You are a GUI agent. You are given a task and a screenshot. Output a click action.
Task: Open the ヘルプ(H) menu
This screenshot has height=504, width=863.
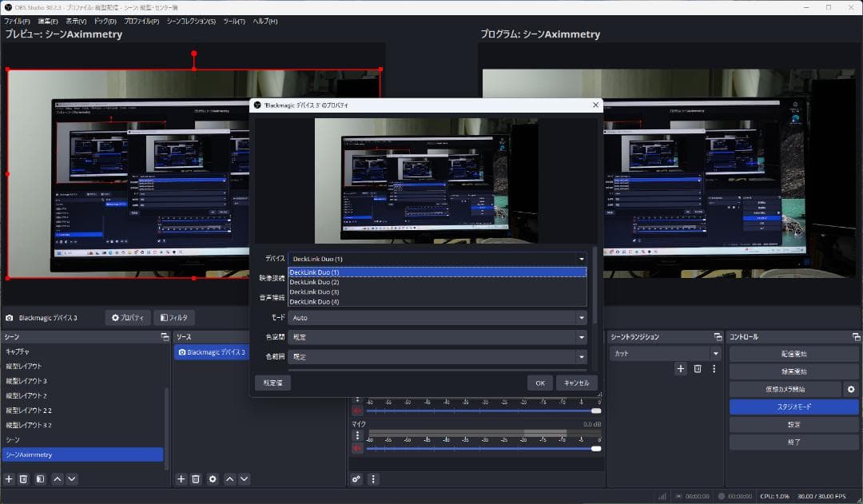pos(264,21)
